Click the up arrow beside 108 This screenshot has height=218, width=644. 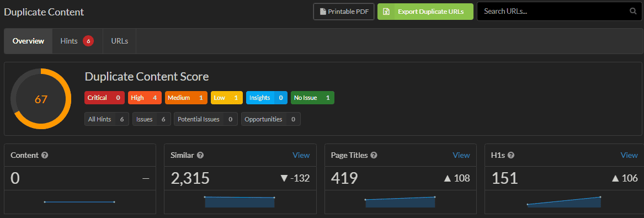click(448, 178)
